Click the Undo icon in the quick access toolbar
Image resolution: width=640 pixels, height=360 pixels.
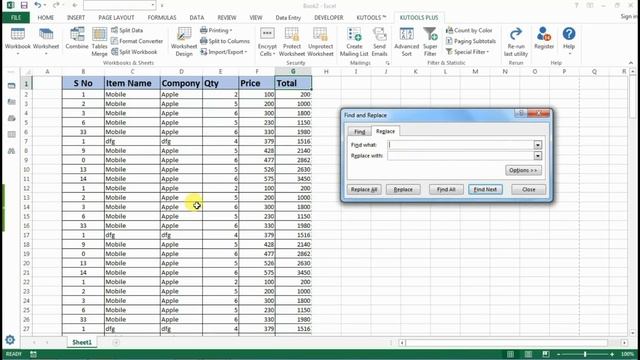point(38,5)
